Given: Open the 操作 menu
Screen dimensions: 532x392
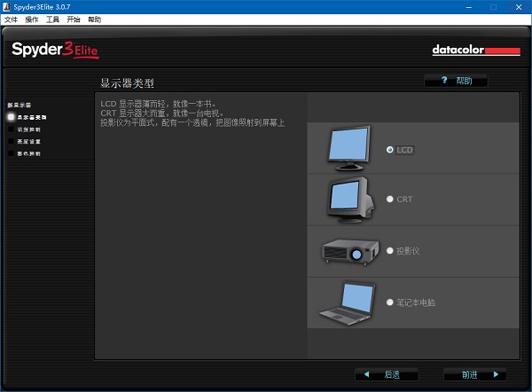Looking at the screenshot, I should pyautogui.click(x=32, y=20).
